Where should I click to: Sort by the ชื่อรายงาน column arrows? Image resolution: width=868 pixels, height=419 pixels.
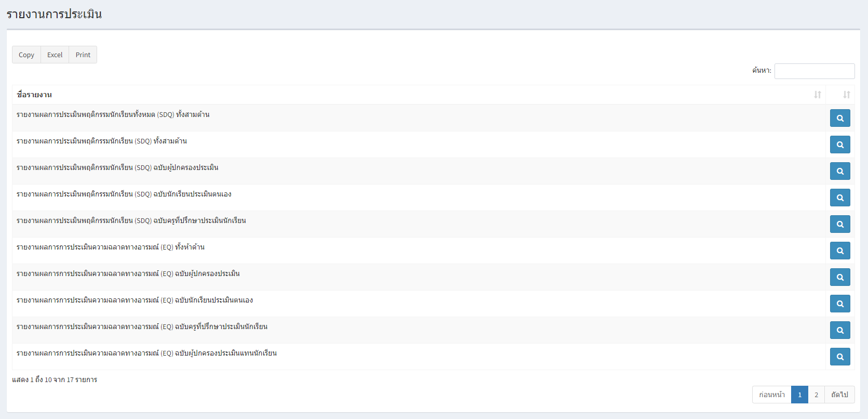point(818,95)
